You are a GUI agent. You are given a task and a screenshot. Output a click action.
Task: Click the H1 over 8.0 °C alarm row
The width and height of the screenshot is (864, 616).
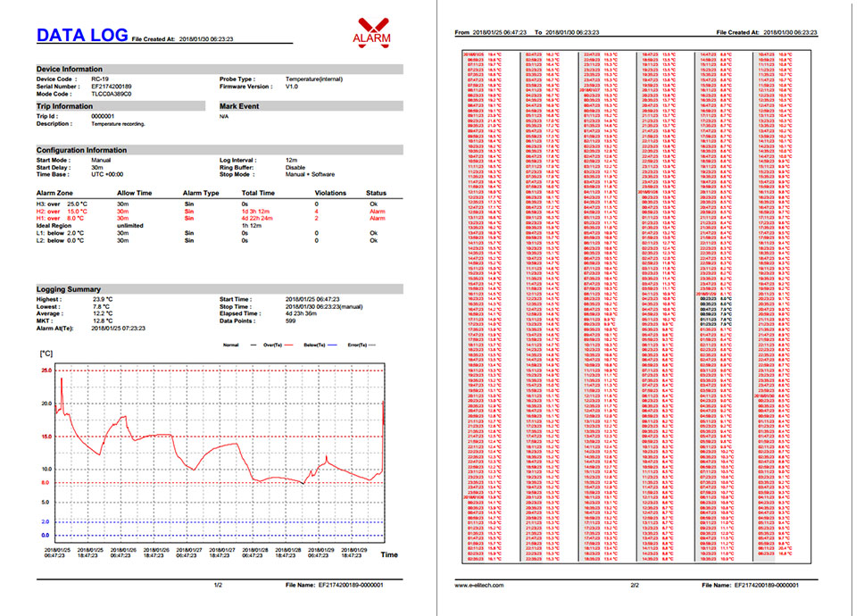211,218
